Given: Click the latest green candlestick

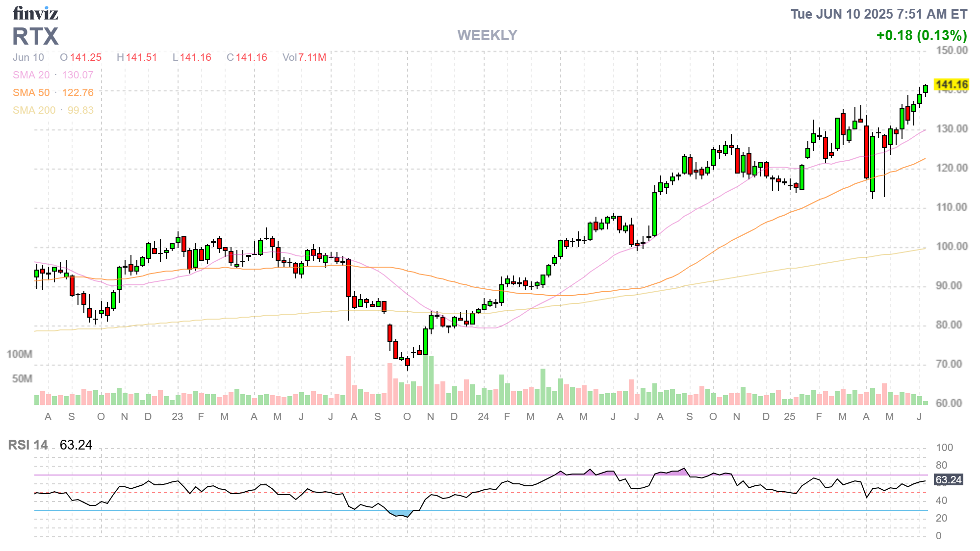Looking at the screenshot, I should coord(926,89).
